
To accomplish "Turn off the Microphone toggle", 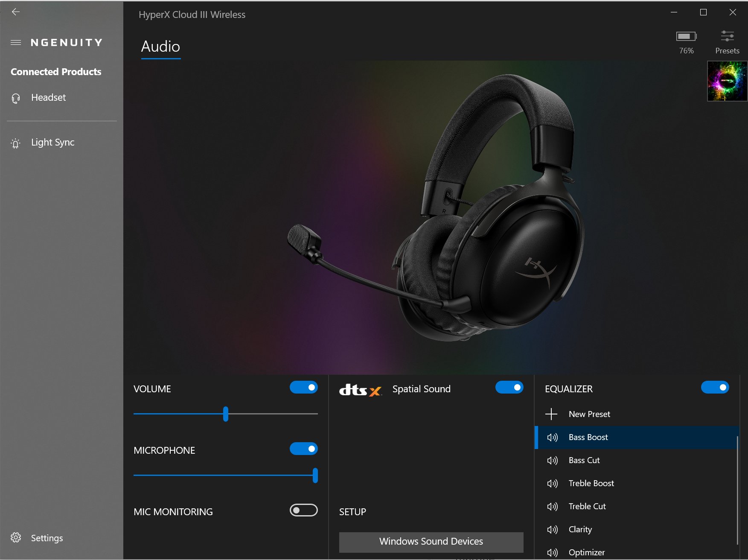I will click(x=303, y=449).
